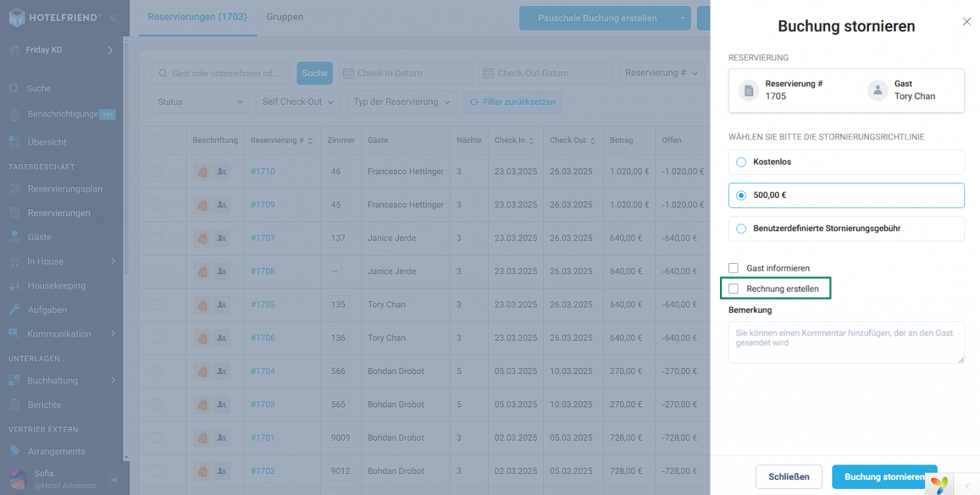Open the Typ der Reservierung dropdown

click(402, 102)
